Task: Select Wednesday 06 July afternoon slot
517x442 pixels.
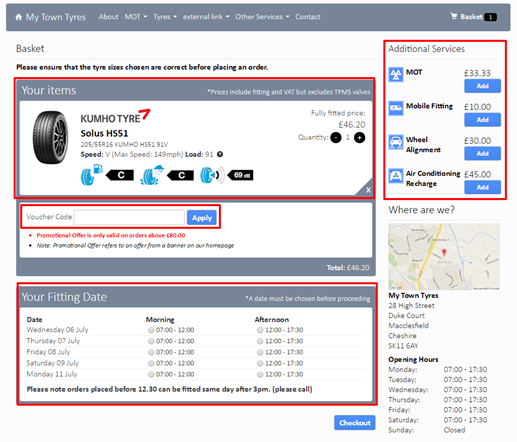Action: 260,330
